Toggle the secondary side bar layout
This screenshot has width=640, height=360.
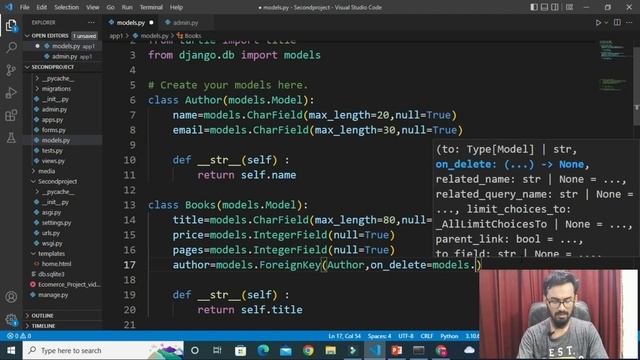coord(555,7)
